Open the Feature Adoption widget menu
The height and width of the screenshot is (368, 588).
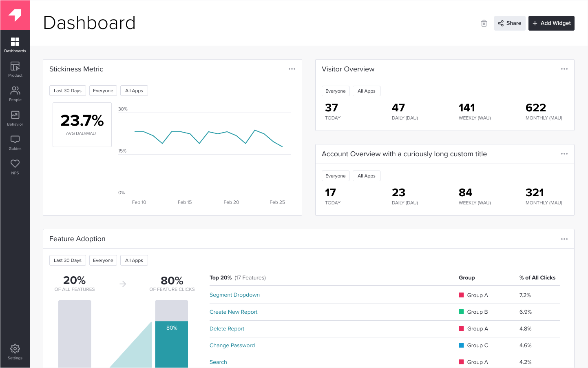click(564, 239)
